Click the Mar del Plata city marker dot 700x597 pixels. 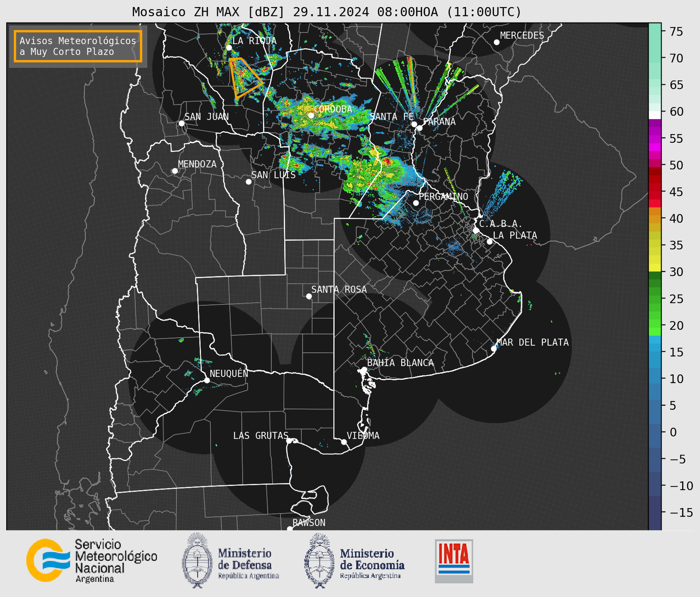pos(494,349)
